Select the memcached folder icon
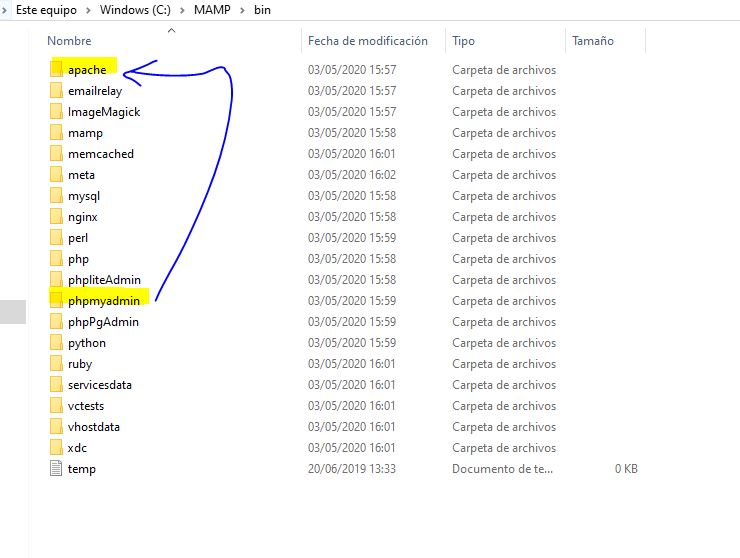Image resolution: width=740 pixels, height=558 pixels. [56, 154]
